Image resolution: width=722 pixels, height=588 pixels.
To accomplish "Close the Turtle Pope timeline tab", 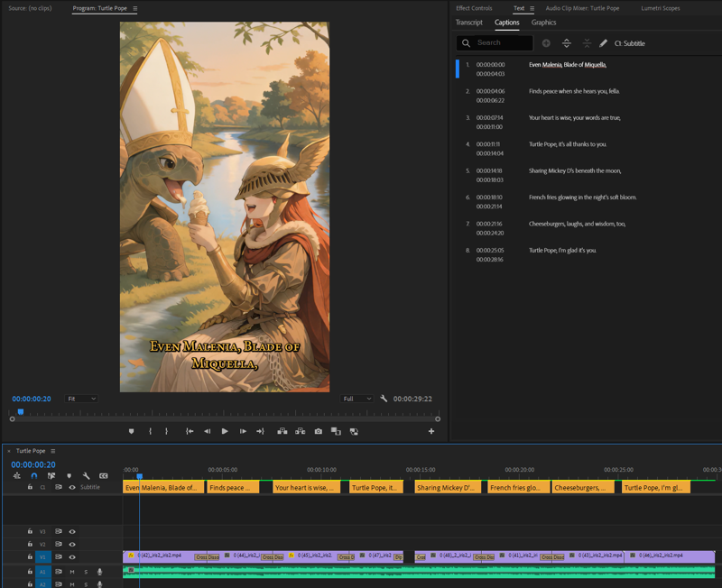I will tap(9, 451).
